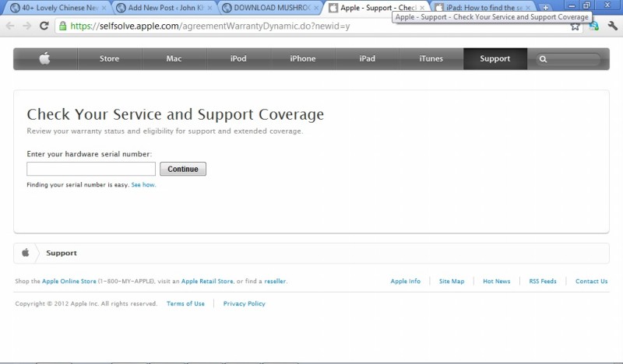
Task: Open the Terms of Use link
Action: pyautogui.click(x=185, y=303)
